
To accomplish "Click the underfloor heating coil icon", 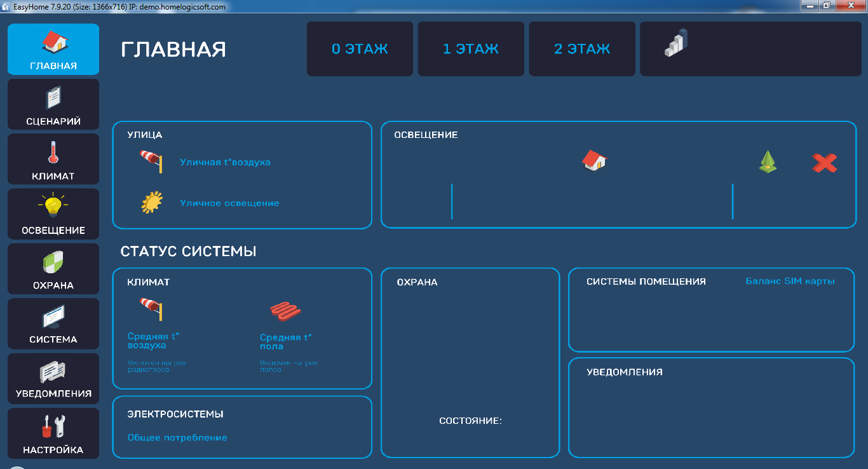I will 285,311.
